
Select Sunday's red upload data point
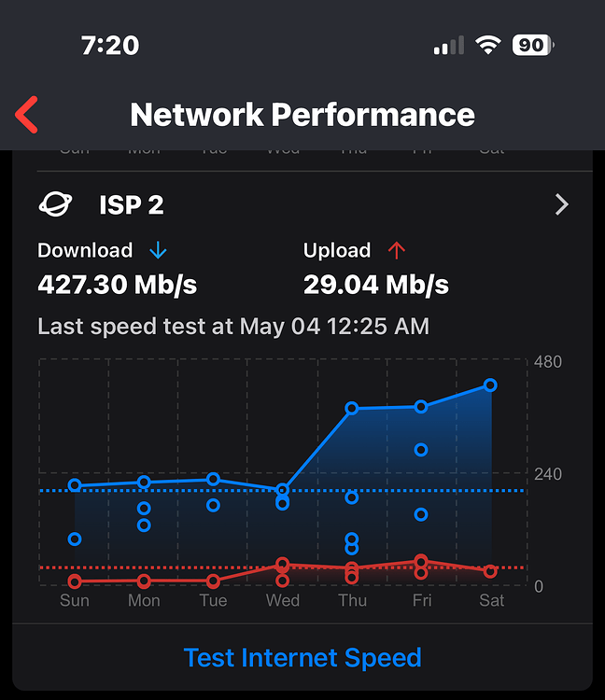75,581
